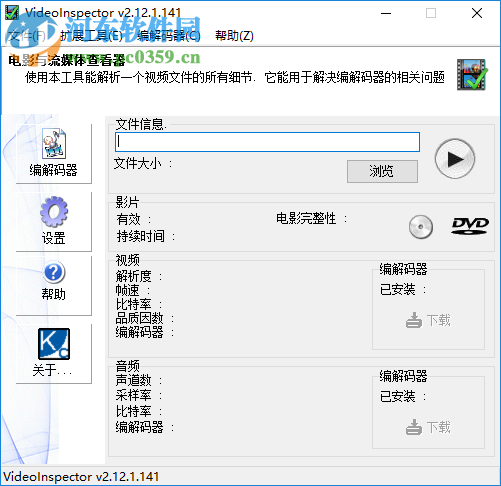The width and height of the screenshot is (501, 486).
Task: Click the 声道数 label in 音频
Action: tap(139, 380)
